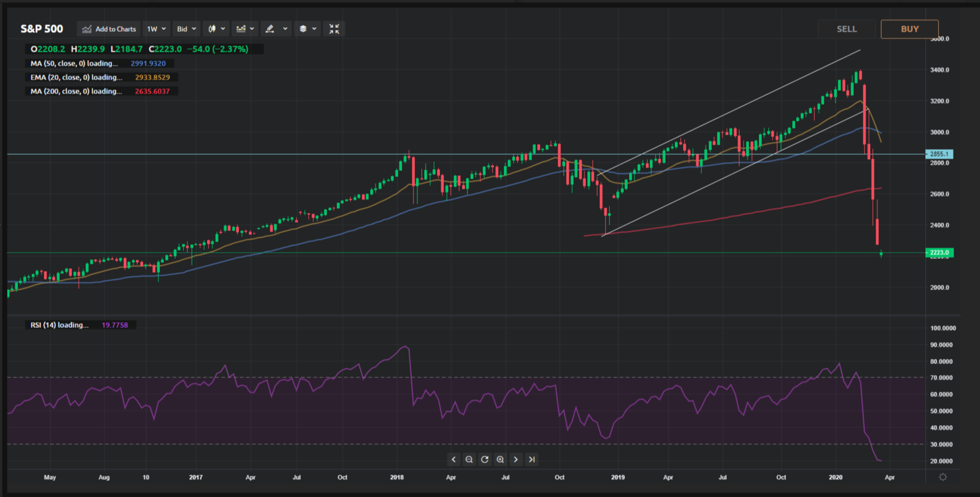Click the zoom in magnifier icon
Viewport: 980px width, 497px height.
501,459
